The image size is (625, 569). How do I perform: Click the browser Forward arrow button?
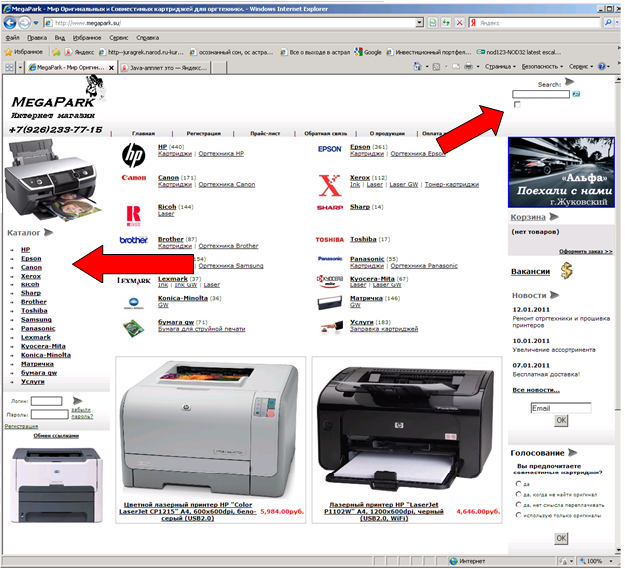pyautogui.click(x=24, y=23)
